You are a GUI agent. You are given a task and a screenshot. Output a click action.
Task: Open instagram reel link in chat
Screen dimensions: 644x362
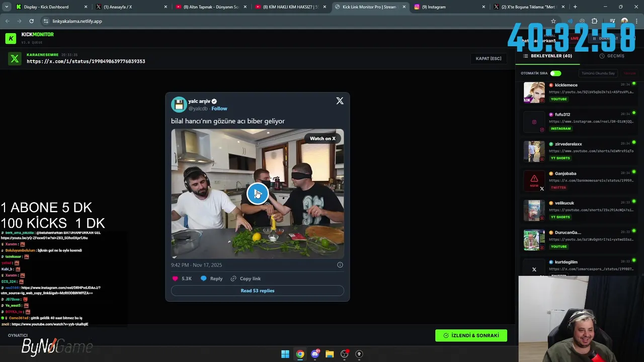coord(50,291)
